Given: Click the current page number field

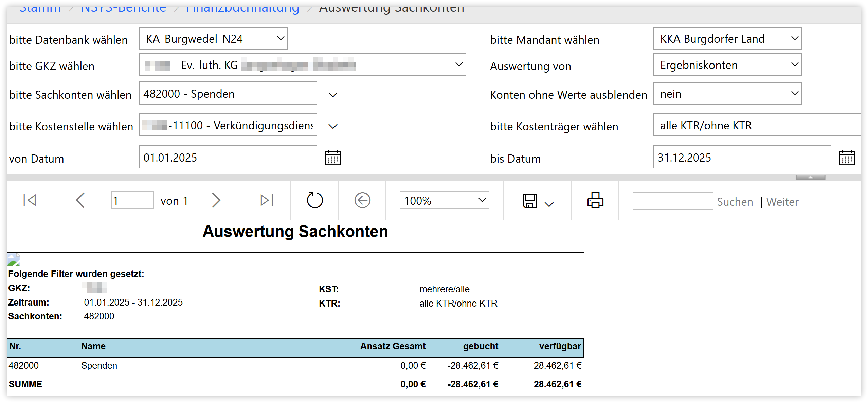Looking at the screenshot, I should click(x=132, y=200).
